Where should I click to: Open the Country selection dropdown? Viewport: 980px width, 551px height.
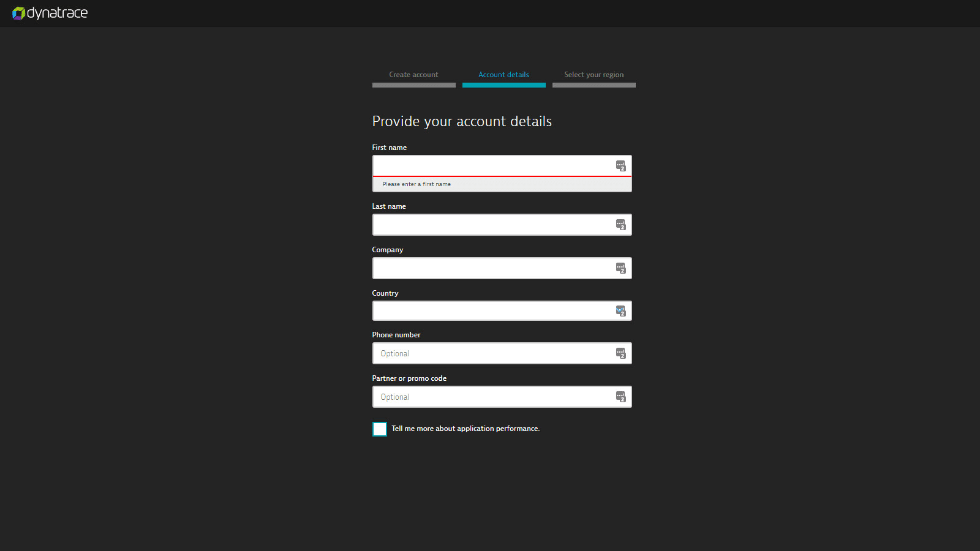coord(490,310)
